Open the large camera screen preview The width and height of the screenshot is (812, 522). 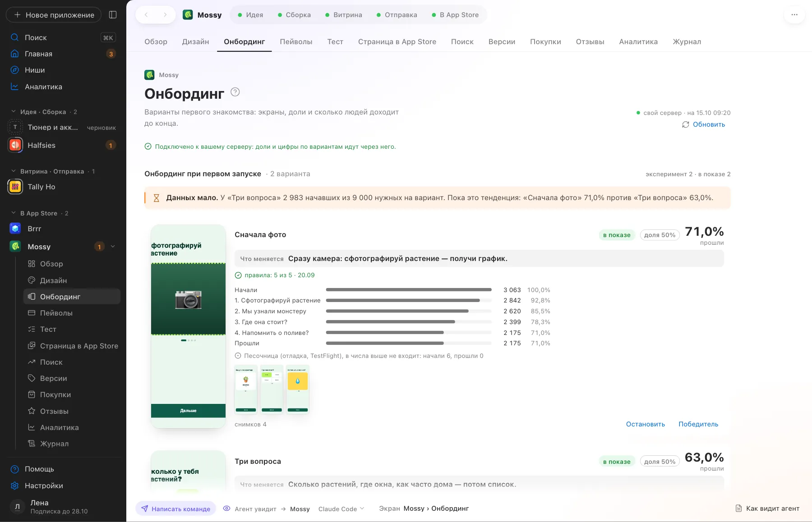188,326
